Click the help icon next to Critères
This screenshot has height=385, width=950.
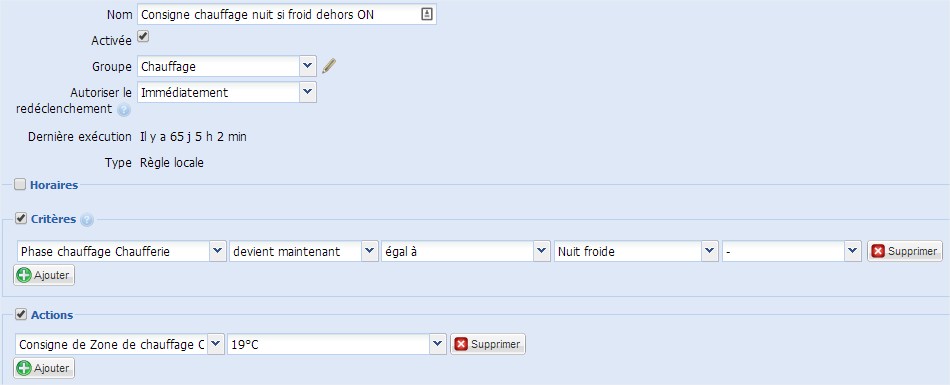(x=87, y=220)
